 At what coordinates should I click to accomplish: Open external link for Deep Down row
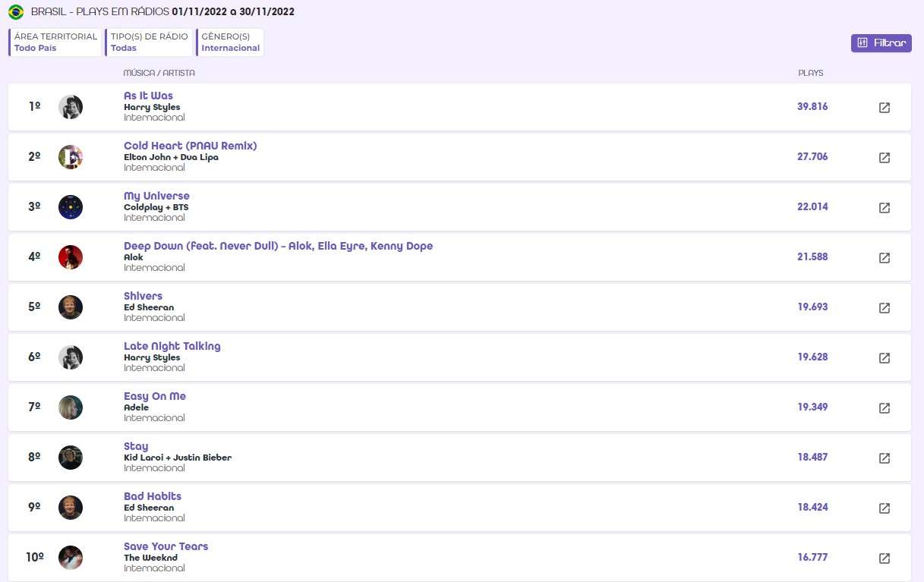tap(884, 258)
